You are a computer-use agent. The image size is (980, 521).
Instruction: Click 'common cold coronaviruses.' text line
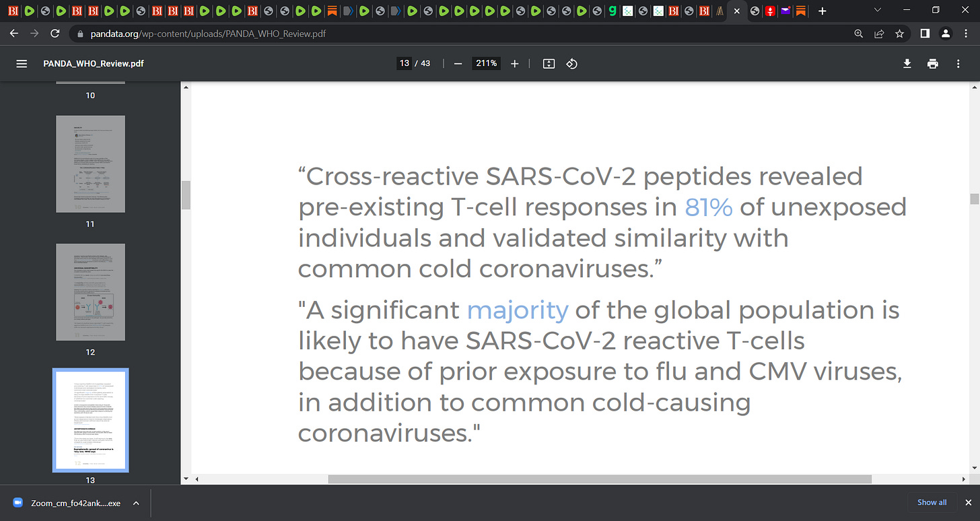pos(481,269)
